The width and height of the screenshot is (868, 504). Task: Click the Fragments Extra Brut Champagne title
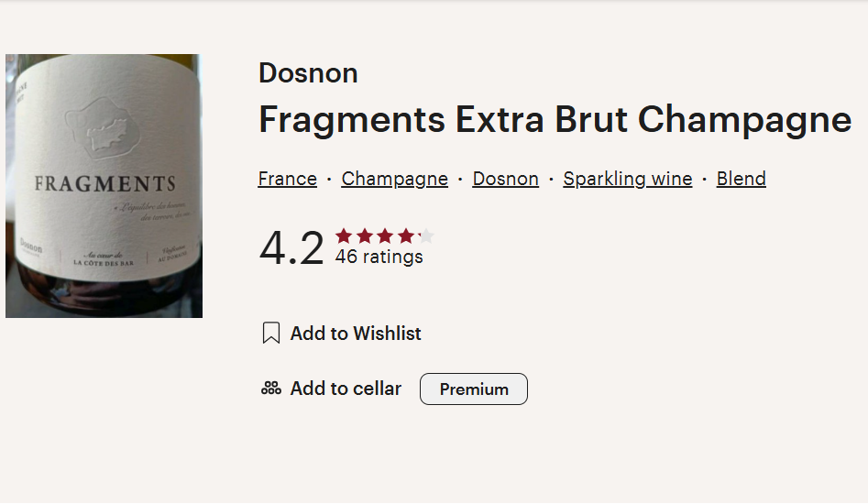(x=555, y=119)
